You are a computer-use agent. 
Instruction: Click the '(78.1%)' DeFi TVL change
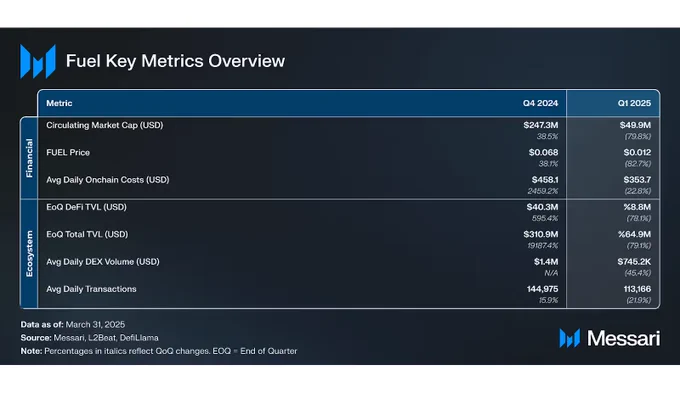639,219
